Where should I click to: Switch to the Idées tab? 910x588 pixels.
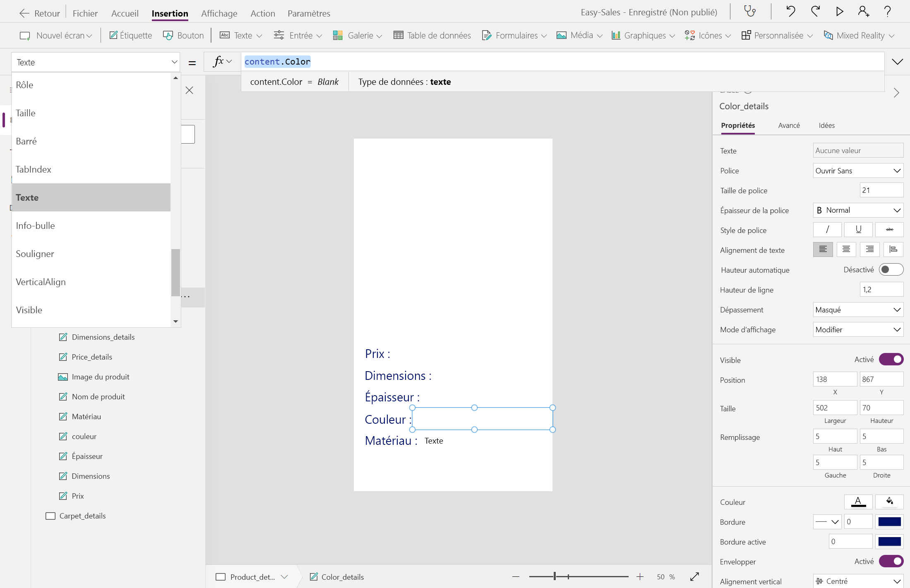point(826,125)
